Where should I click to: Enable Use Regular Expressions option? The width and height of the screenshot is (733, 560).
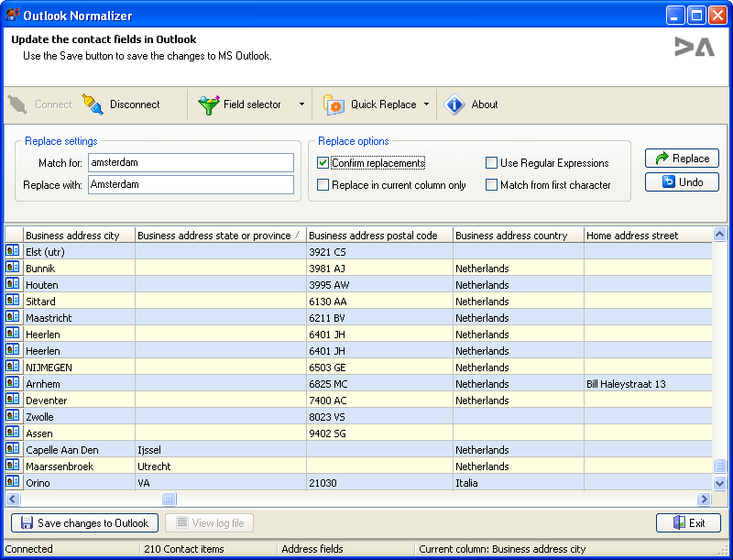[492, 163]
